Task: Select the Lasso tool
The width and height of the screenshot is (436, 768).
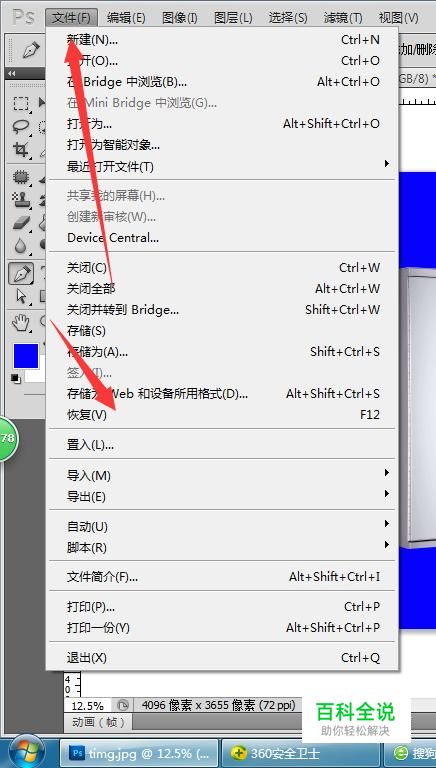Action: (x=21, y=126)
